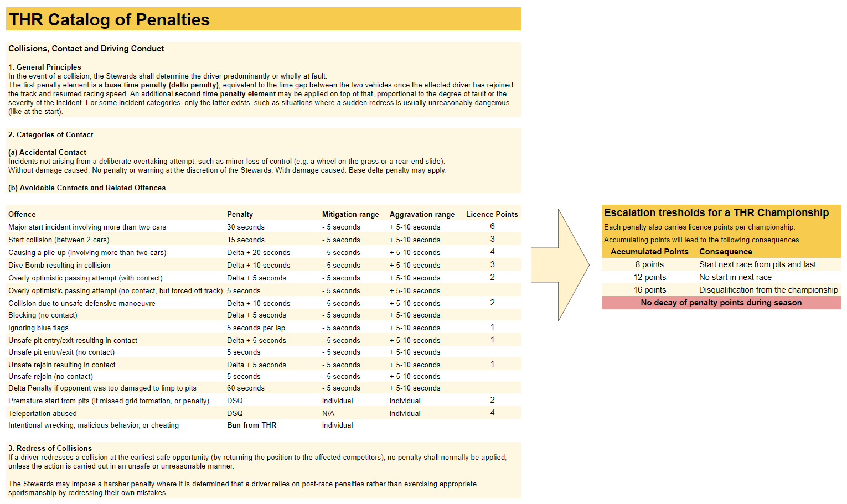Click the 'N/A' mitigation cell

click(x=328, y=413)
